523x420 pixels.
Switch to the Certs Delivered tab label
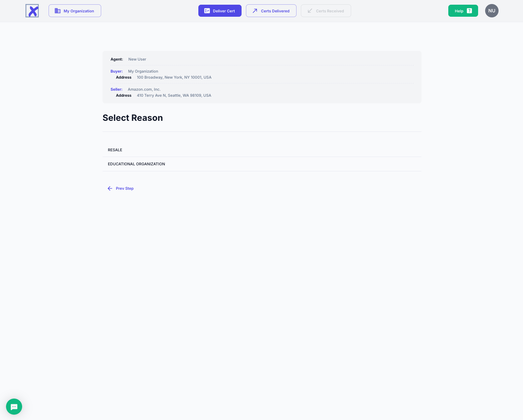tap(275, 11)
